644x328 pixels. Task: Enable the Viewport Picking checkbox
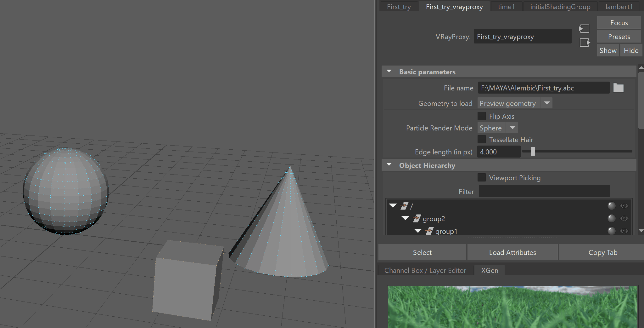point(481,177)
